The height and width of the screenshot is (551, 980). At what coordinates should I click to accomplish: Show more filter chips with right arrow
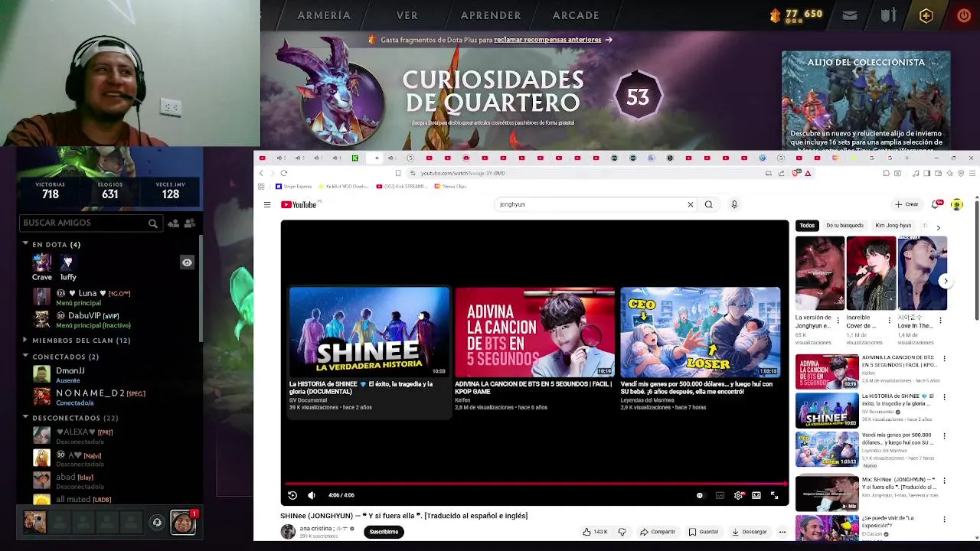click(938, 227)
